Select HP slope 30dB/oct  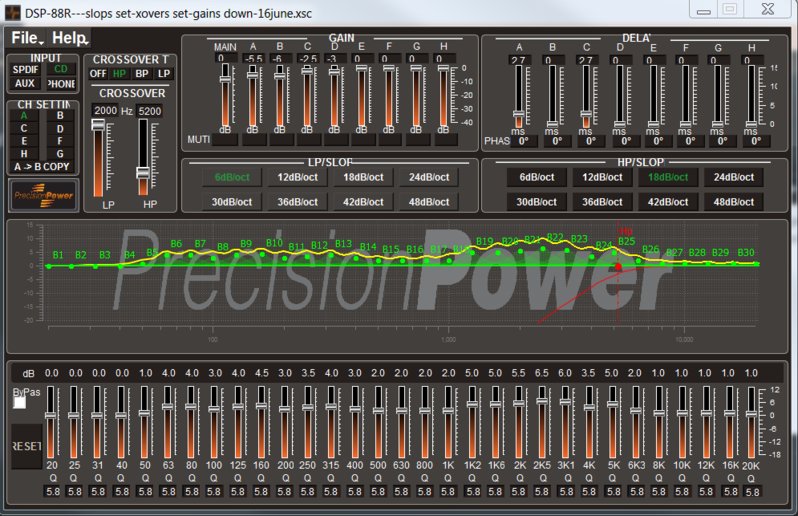[537, 202]
